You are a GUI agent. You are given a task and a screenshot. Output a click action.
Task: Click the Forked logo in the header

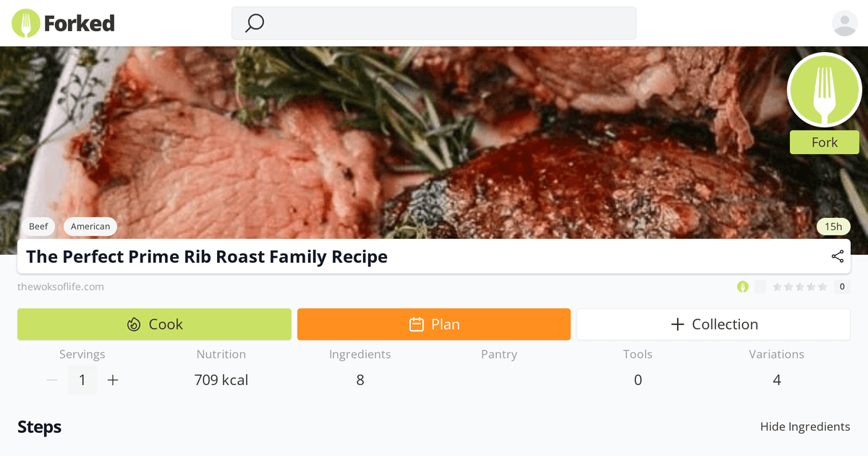(64, 23)
